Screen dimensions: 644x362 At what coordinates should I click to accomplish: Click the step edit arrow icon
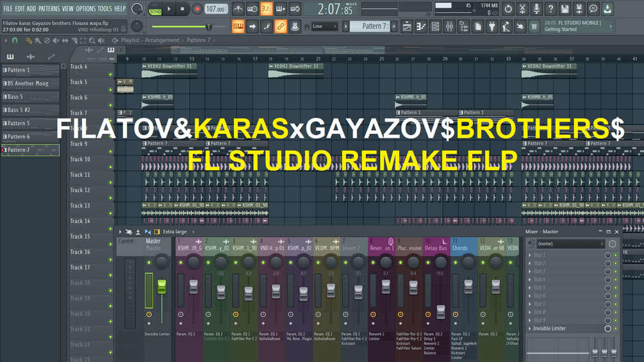point(252,27)
